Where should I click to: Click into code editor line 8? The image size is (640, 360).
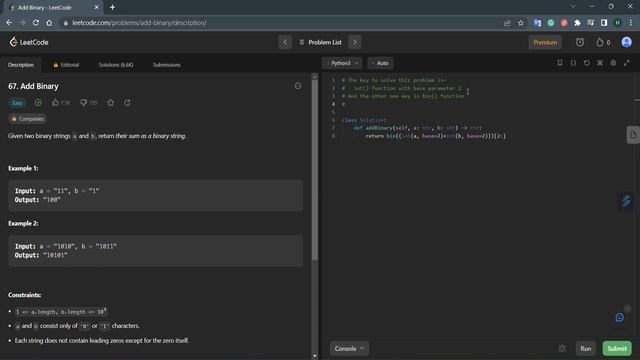(x=436, y=136)
